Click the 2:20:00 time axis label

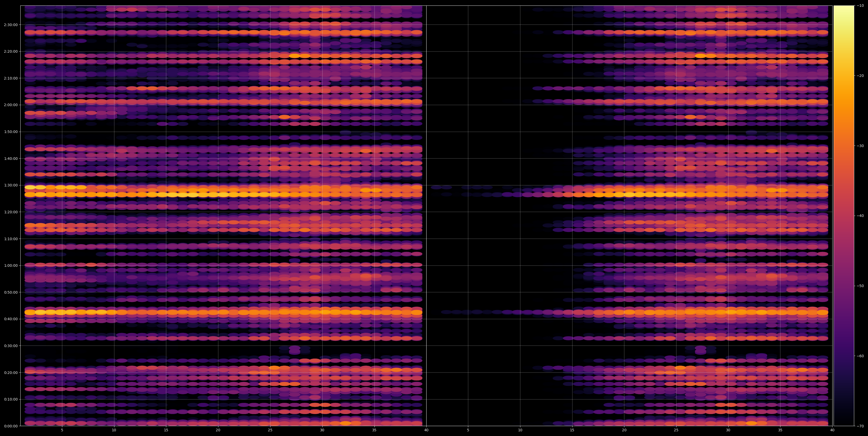coord(11,51)
